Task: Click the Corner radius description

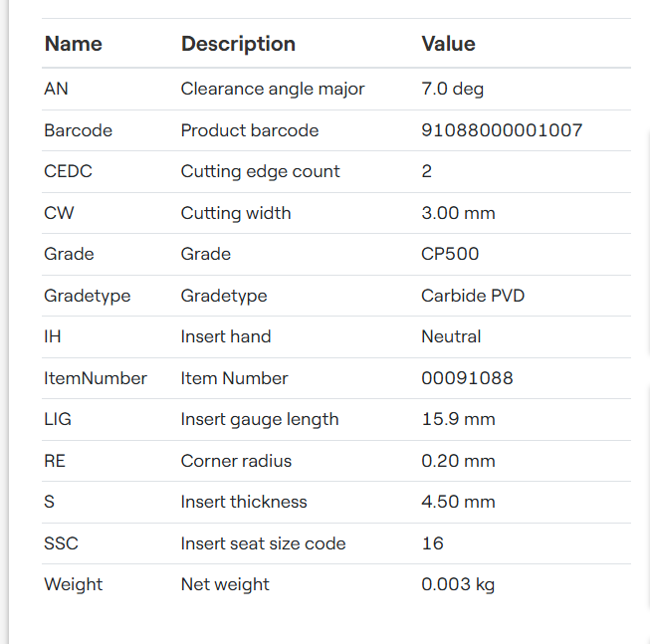Action: (x=236, y=461)
